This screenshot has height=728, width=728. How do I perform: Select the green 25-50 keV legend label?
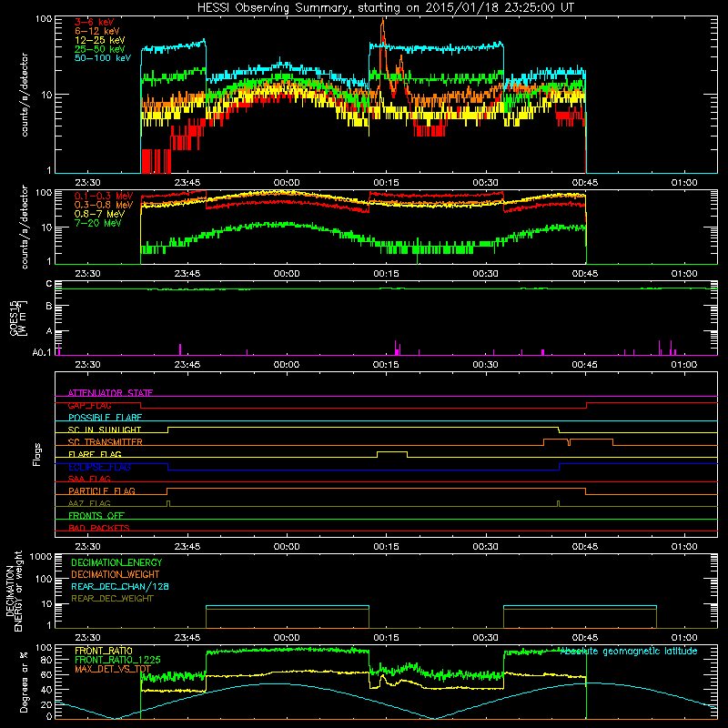tap(99, 49)
